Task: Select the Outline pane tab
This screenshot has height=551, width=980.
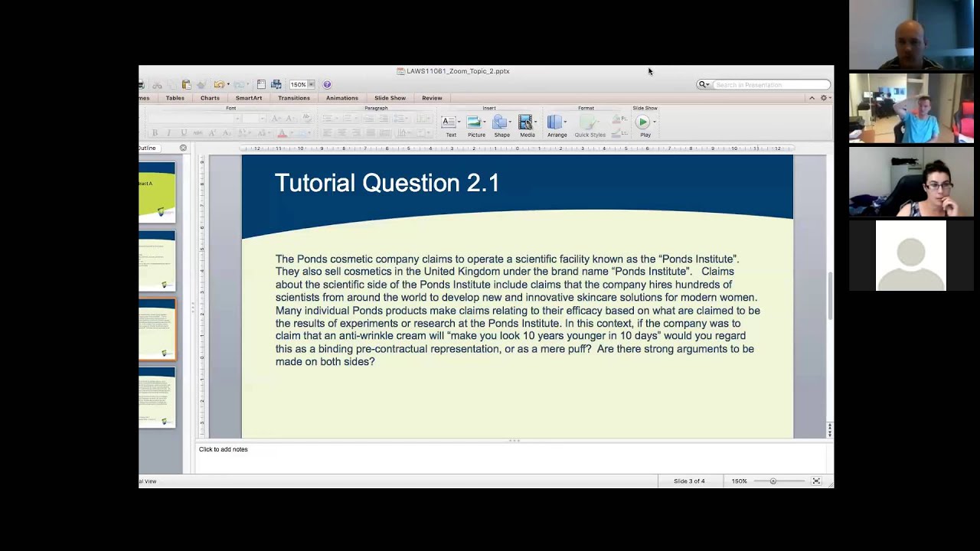Action: click(x=147, y=148)
